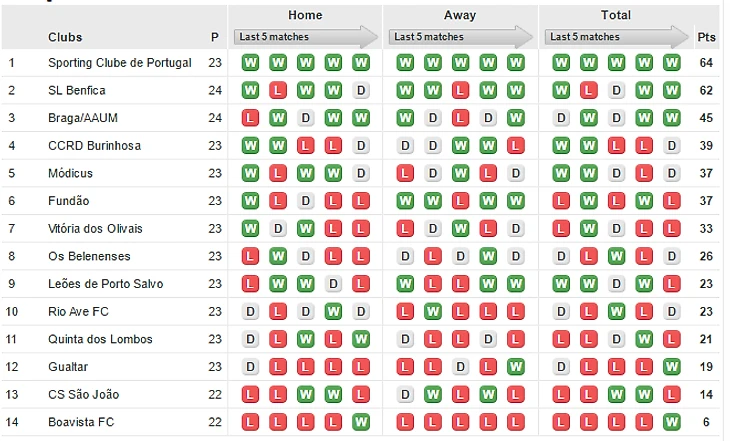Image resolution: width=730 pixels, height=441 pixels.
Task: Click Gualtar's single away win icon
Action: pyautogui.click(x=516, y=367)
